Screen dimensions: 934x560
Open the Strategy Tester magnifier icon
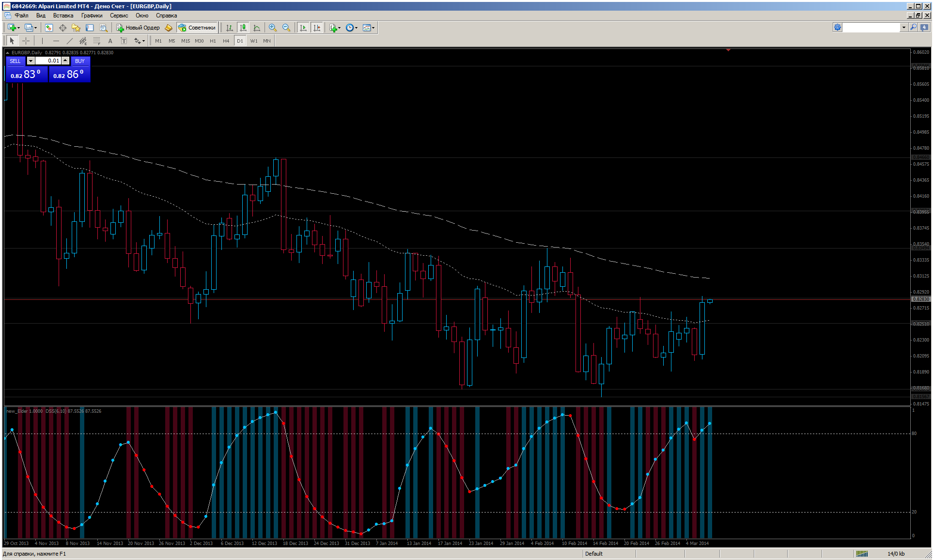tap(103, 28)
